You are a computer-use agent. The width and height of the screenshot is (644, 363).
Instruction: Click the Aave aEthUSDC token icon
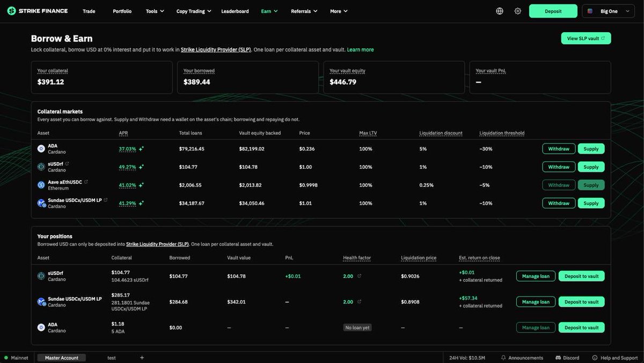(41, 185)
